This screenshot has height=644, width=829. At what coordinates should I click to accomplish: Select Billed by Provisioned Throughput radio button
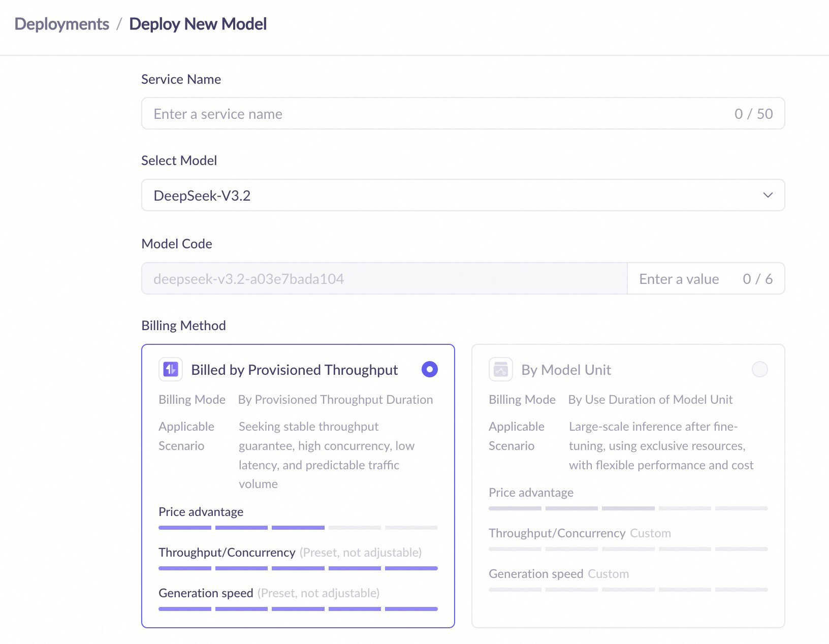[x=430, y=369]
